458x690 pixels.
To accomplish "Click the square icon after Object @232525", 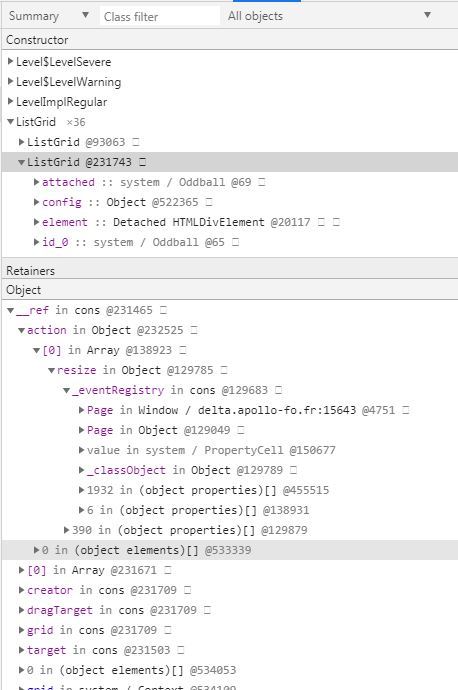I will click(194, 330).
